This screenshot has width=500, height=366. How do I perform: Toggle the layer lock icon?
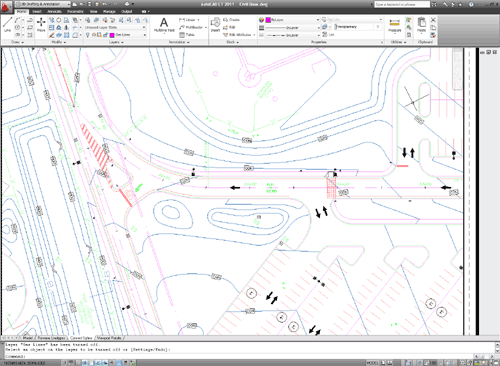click(100, 35)
